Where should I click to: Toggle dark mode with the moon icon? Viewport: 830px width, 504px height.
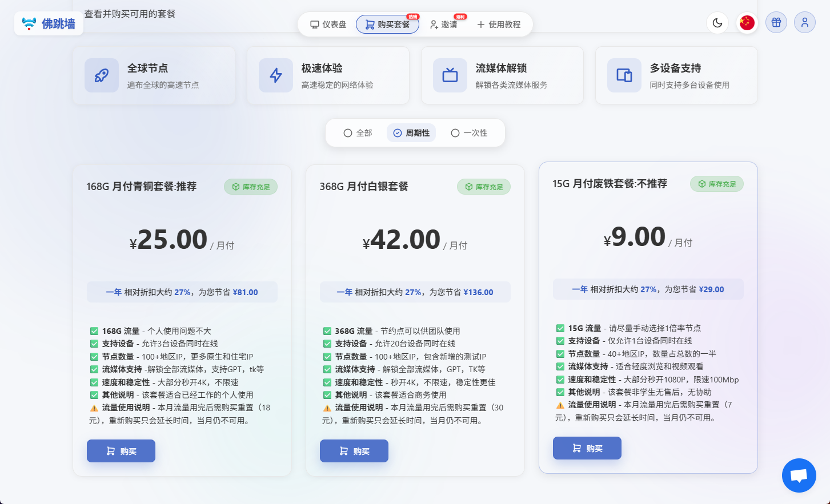click(717, 23)
